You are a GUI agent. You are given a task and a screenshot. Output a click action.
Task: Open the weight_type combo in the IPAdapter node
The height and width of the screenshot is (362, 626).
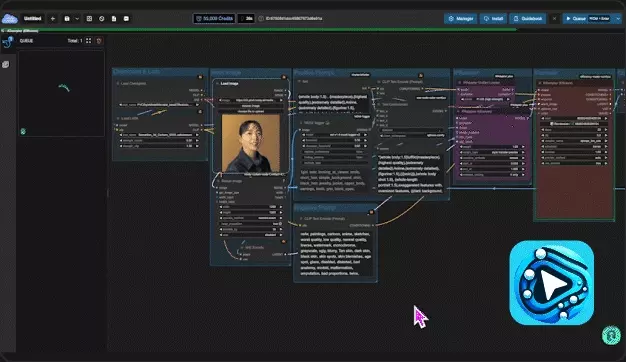[x=492, y=152]
